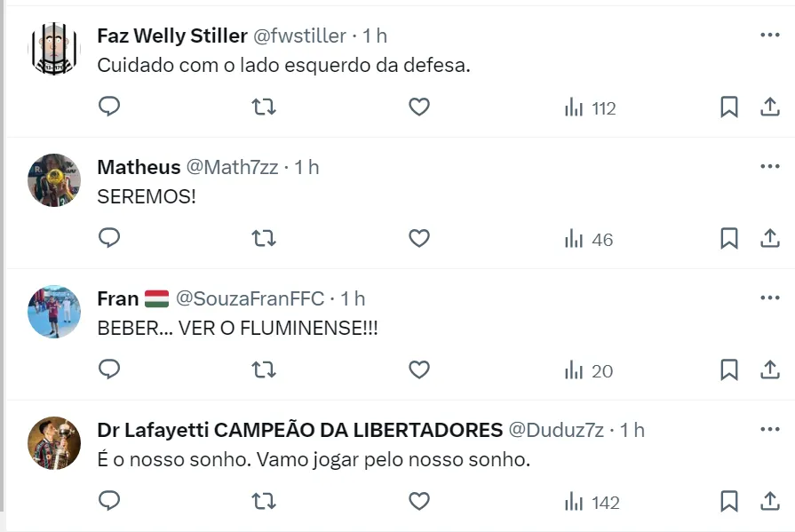Open Dr Lafayetti's profile picture
The width and height of the screenshot is (795, 532).
(x=54, y=443)
